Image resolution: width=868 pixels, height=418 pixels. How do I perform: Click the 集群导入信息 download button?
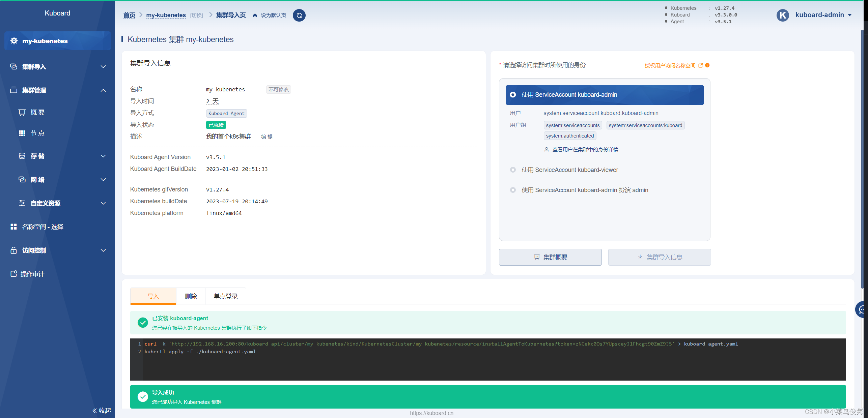point(660,257)
